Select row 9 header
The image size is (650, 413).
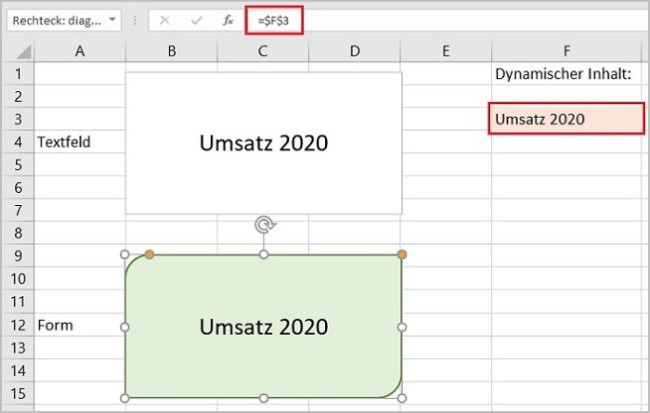[x=18, y=256]
